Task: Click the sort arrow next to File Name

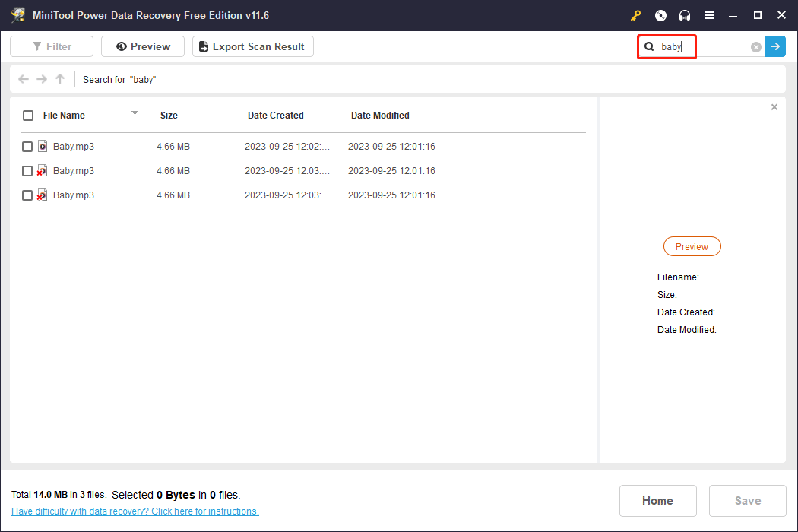Action: click(x=135, y=113)
